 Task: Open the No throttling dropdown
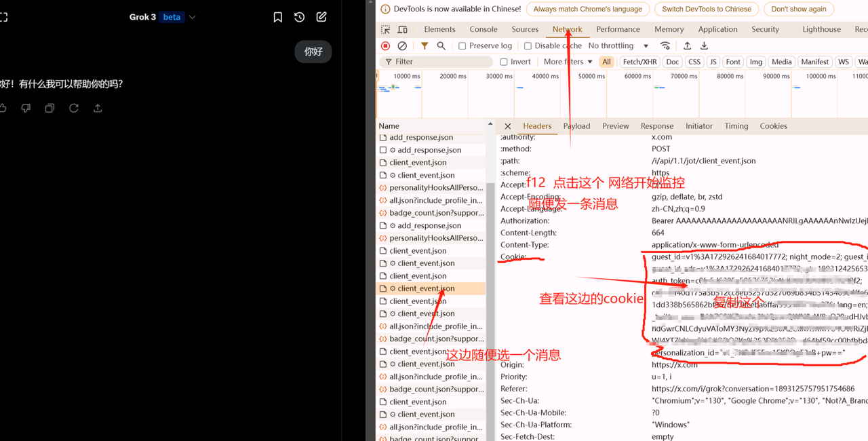pos(618,45)
